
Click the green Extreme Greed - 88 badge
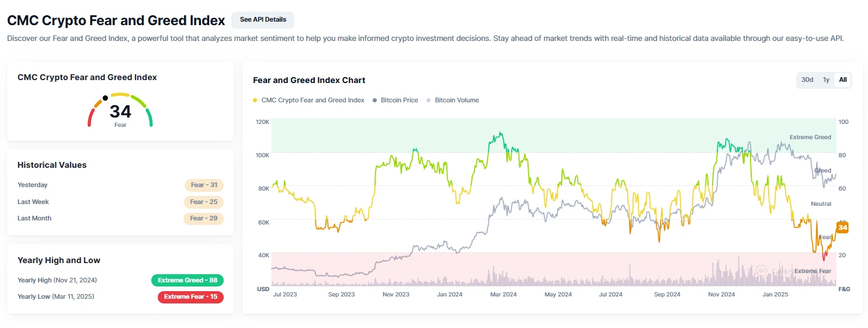[x=187, y=281]
